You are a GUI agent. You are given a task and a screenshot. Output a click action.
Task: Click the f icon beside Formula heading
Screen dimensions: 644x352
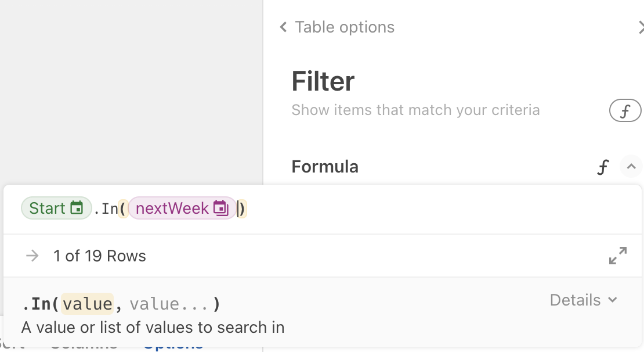(x=603, y=167)
